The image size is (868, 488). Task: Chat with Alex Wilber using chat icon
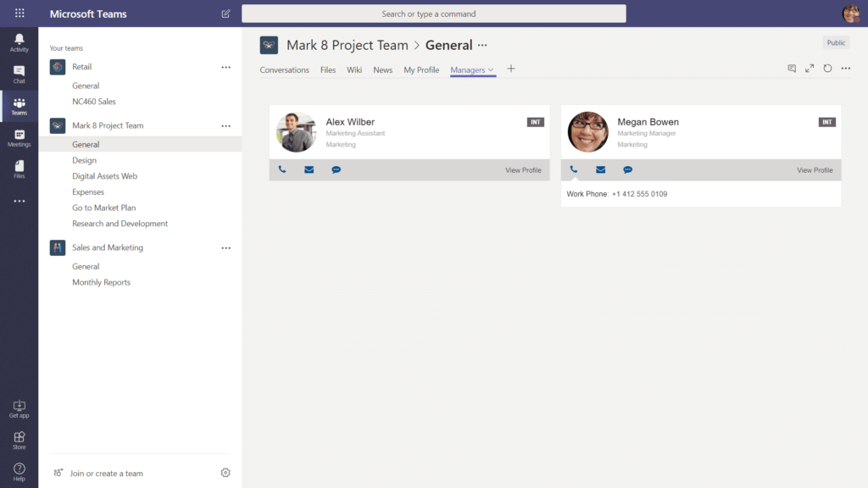click(336, 169)
